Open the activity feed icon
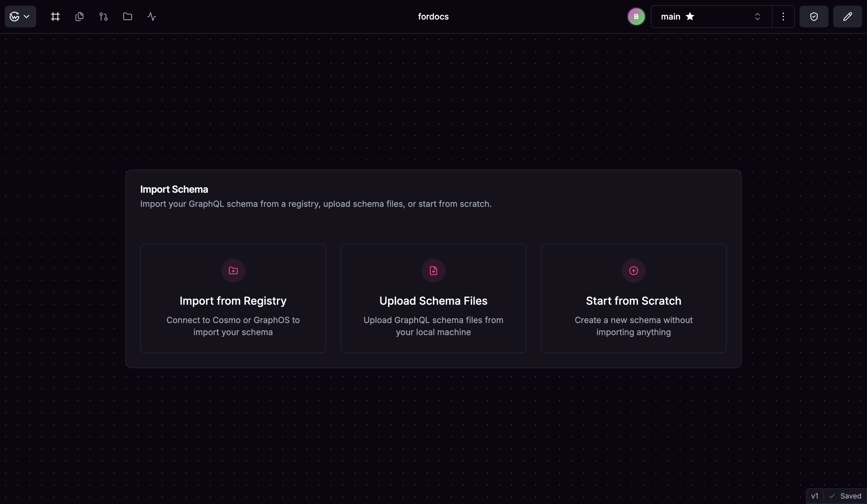This screenshot has width=867, height=504. 151,16
